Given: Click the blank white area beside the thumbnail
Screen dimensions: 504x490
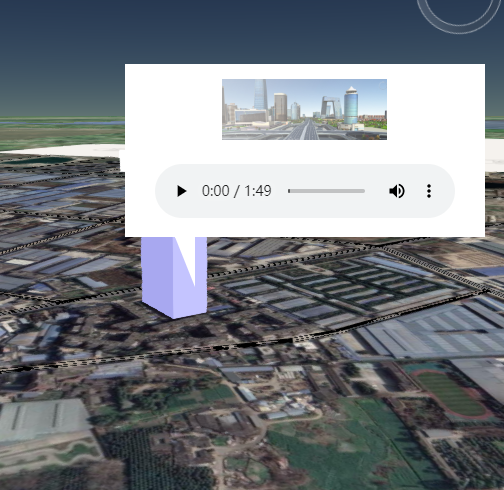Looking at the screenshot, I should pyautogui.click(x=433, y=110).
